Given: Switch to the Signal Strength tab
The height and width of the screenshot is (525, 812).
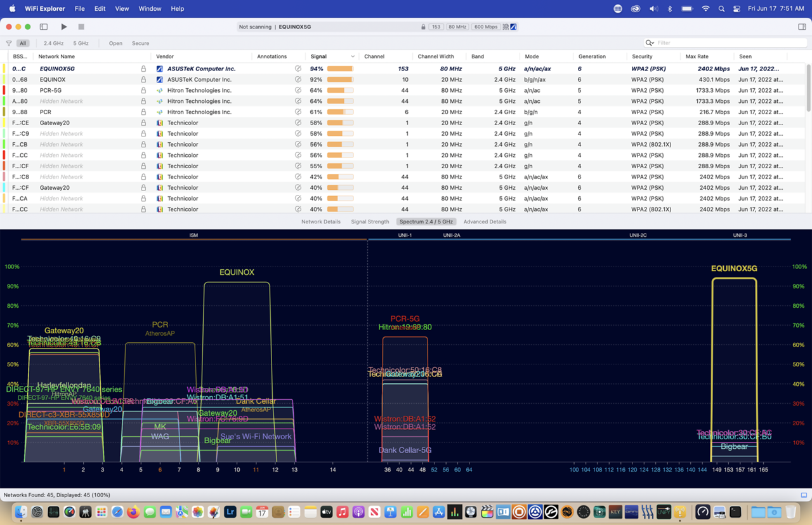Looking at the screenshot, I should [x=370, y=222].
